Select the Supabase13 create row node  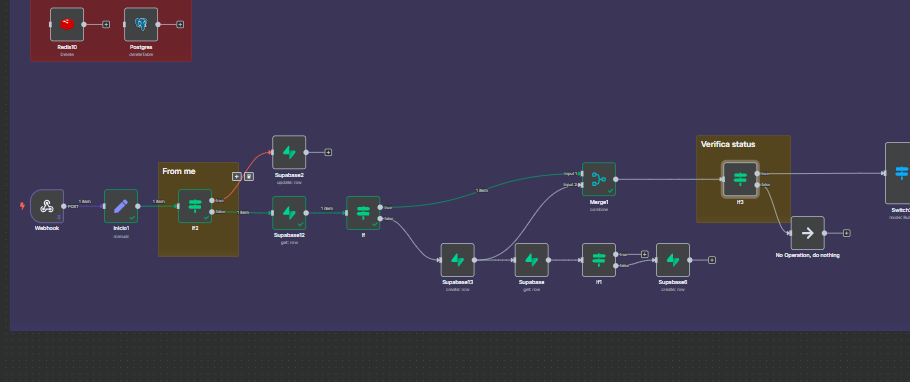coord(457,260)
